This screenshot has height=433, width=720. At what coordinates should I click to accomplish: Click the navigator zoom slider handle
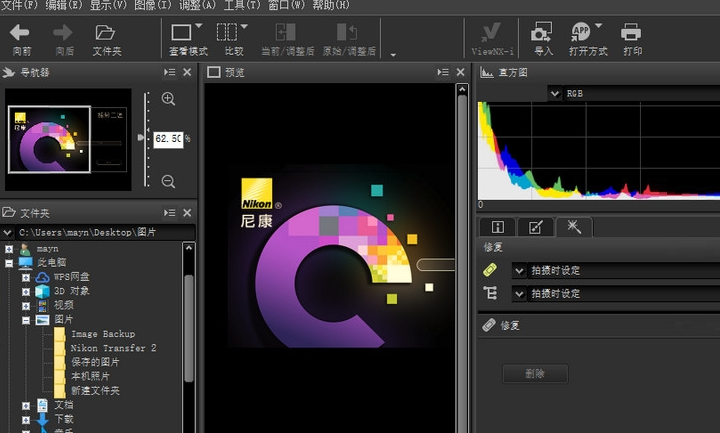pos(141,137)
